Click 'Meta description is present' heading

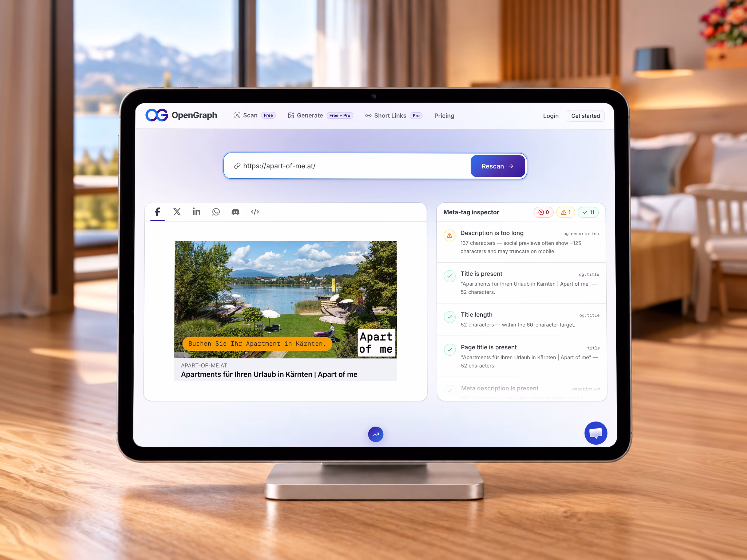point(499,388)
